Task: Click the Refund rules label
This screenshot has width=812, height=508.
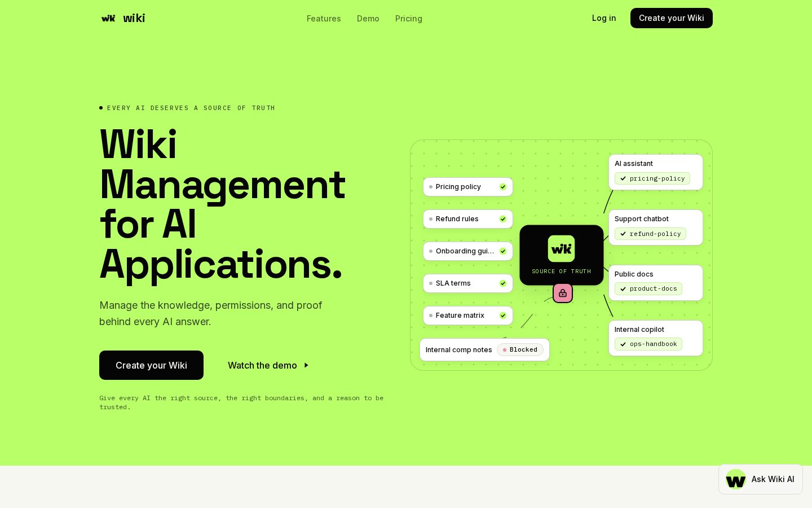Action: pos(457,219)
